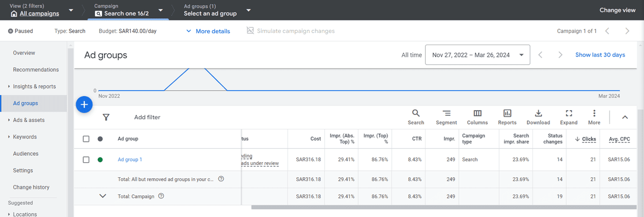644x217 pixels.
Task: Click the blue plus create button
Action: tap(85, 105)
